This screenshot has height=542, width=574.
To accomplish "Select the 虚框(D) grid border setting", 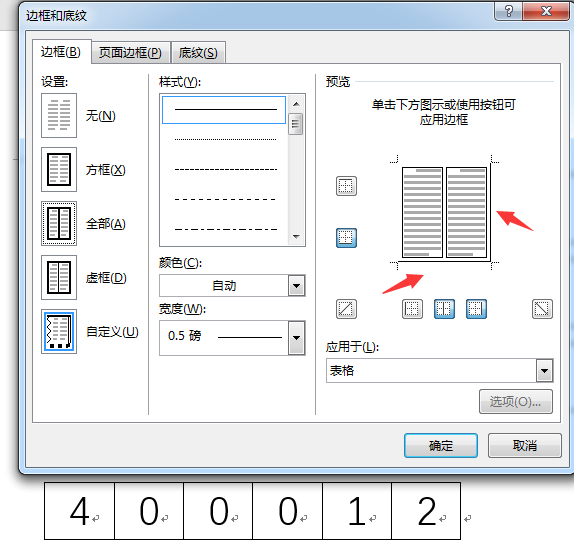I will [x=59, y=277].
